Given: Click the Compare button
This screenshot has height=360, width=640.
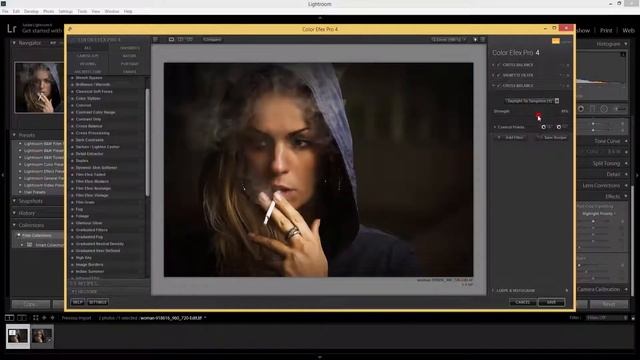Looking at the screenshot, I should 212,40.
